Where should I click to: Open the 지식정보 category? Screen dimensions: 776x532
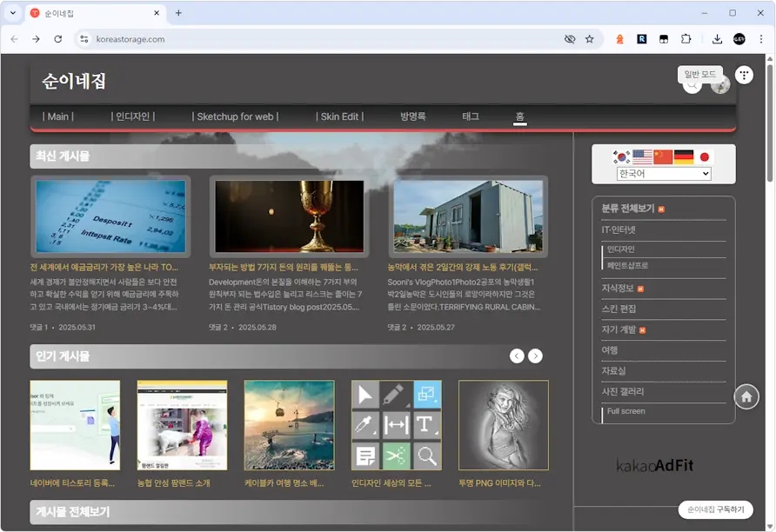(618, 289)
